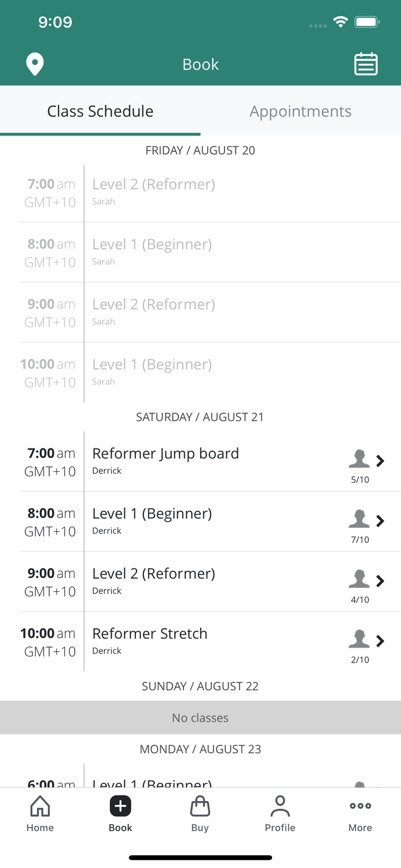
Task: Open the Buy shopping bag
Action: coord(200,806)
